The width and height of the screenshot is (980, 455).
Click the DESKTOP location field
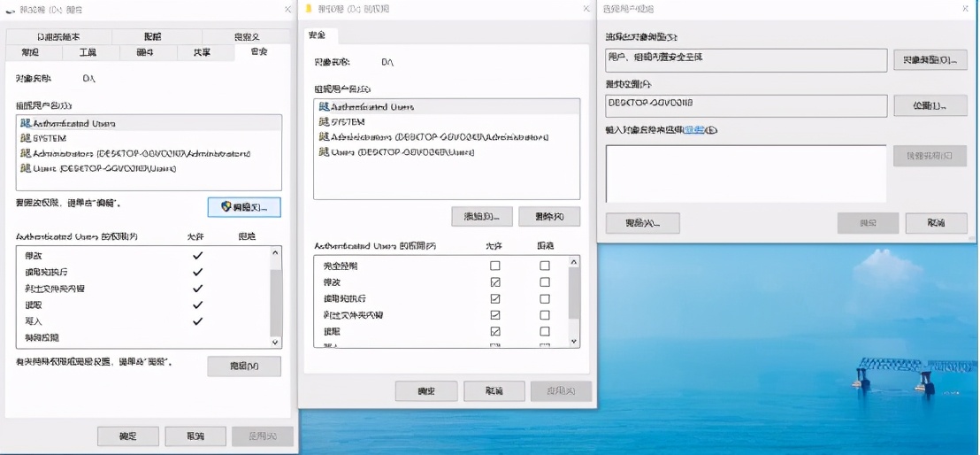coord(746,105)
